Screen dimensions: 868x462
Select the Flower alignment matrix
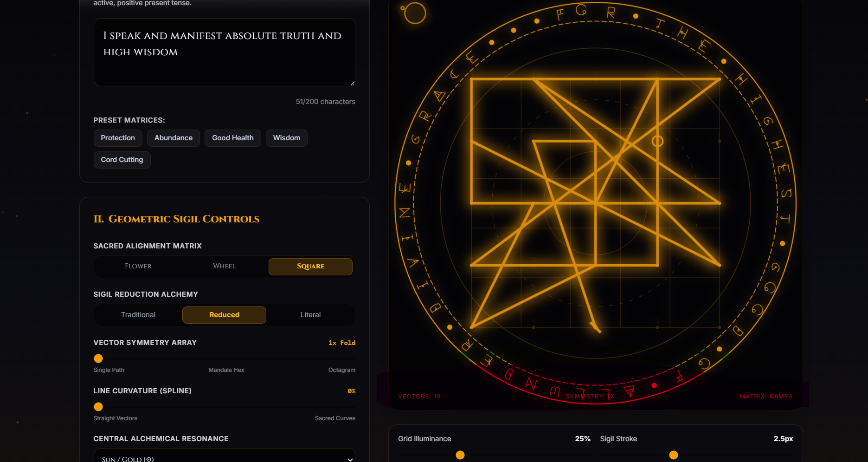click(138, 267)
